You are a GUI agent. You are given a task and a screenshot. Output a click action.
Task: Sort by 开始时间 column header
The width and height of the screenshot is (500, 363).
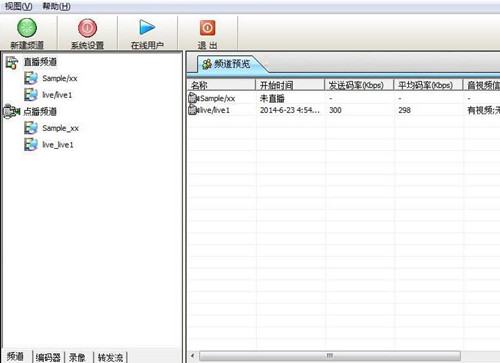(290, 85)
